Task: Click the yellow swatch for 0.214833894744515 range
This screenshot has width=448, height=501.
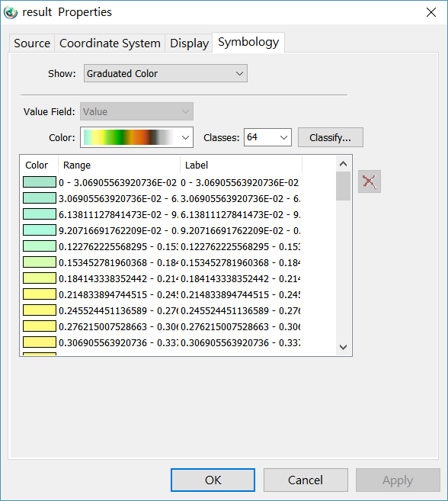Action: 40,294
